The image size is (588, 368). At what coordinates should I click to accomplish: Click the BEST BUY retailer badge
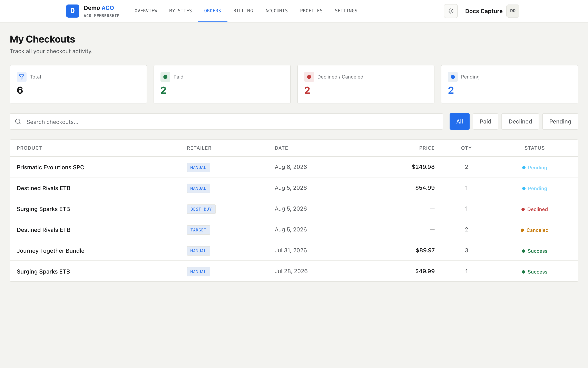click(201, 209)
